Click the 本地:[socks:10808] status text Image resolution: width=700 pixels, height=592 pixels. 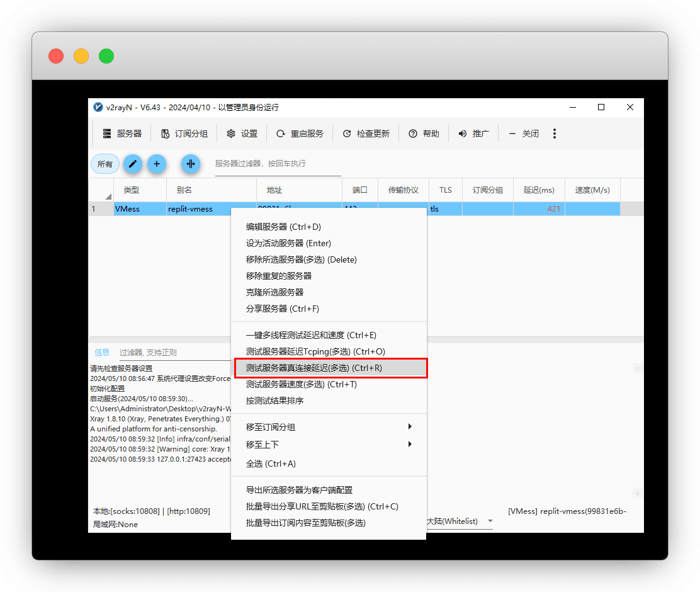151,511
